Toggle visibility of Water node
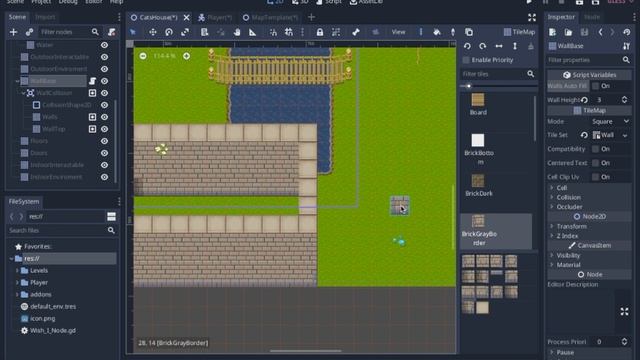Viewport: 640px width, 360px height. click(x=104, y=45)
